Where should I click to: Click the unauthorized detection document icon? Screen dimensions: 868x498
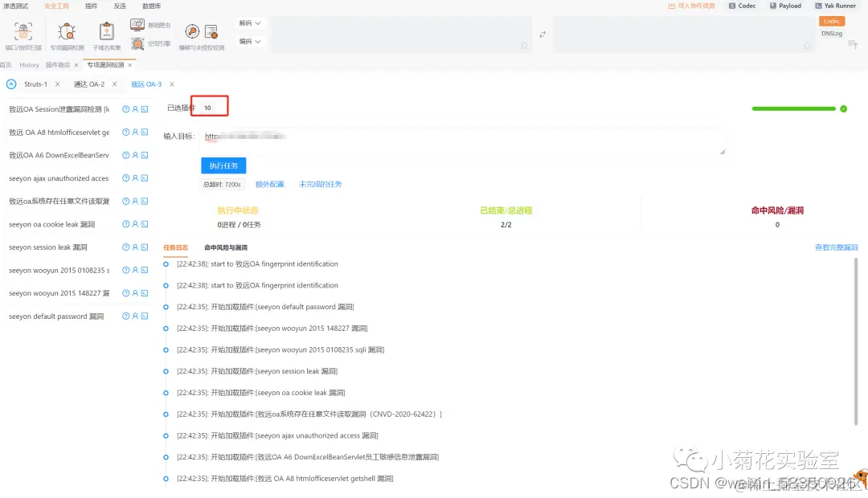coord(211,31)
